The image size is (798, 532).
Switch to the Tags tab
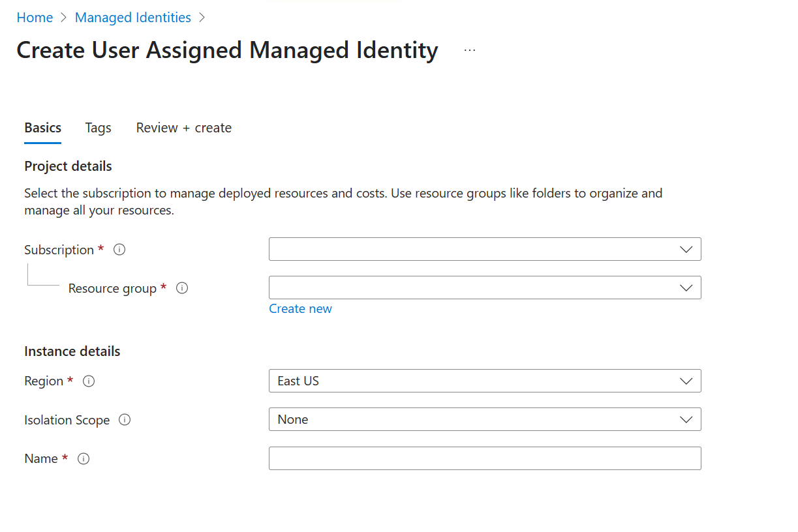[x=98, y=128]
